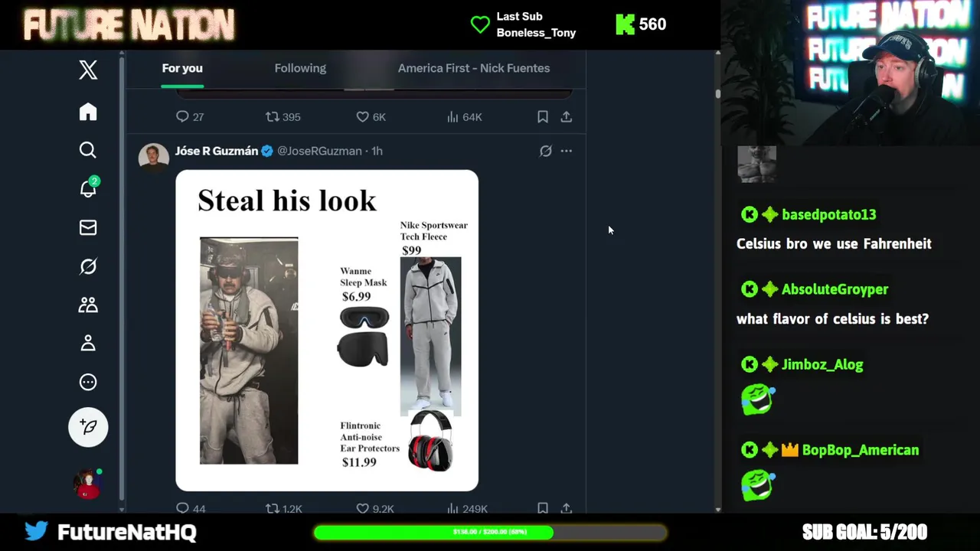
Task: Click chat username Jimboz_Alog
Action: click(822, 364)
